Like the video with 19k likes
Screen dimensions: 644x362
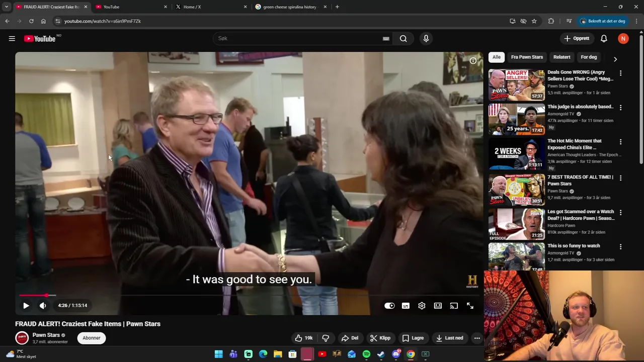304,338
